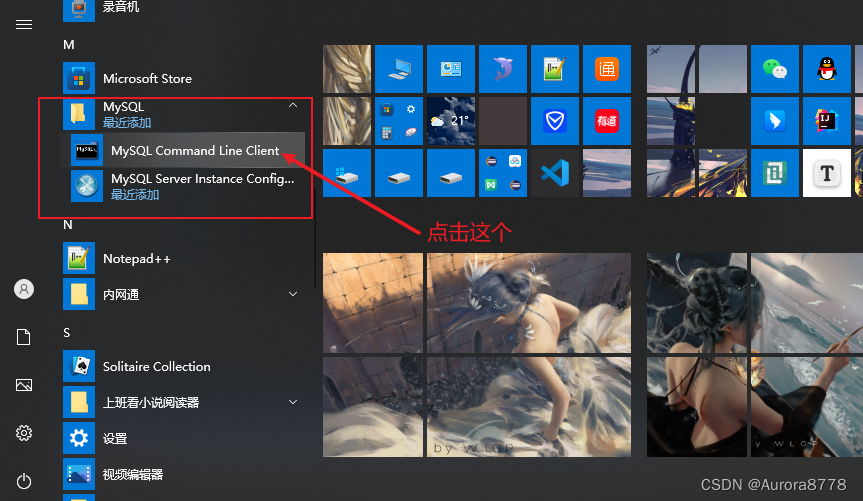Screen dimensions: 863x501
Task: Open Notepad++ from the app list
Action: coord(183,258)
